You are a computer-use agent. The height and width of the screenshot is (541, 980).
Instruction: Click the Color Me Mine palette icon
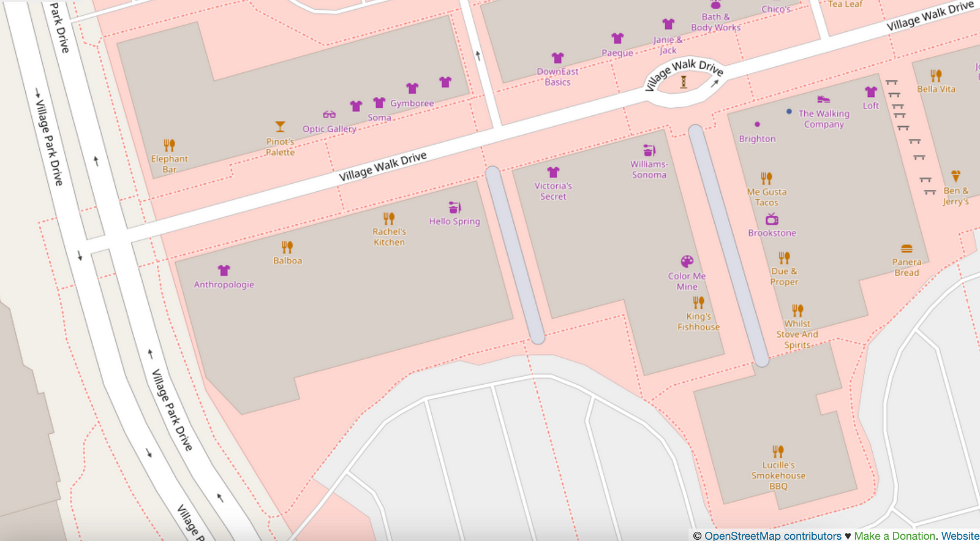(x=687, y=262)
